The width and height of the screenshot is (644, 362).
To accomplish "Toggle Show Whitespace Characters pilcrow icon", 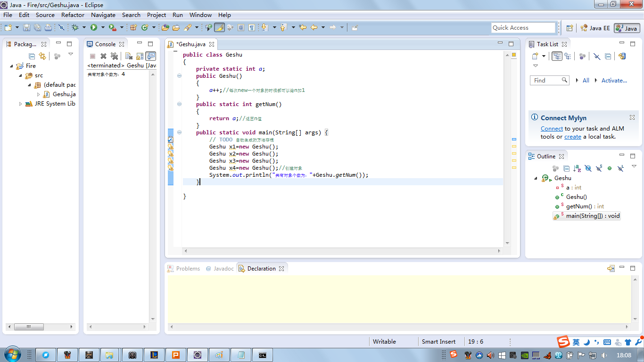I will [x=252, y=28].
